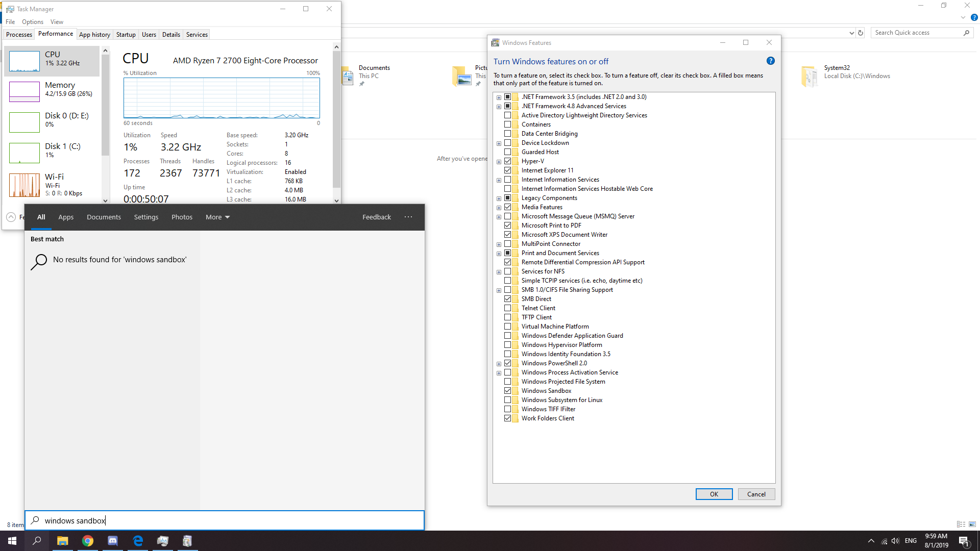Click search options ellipsis menu
980x551 pixels.
[x=408, y=217]
